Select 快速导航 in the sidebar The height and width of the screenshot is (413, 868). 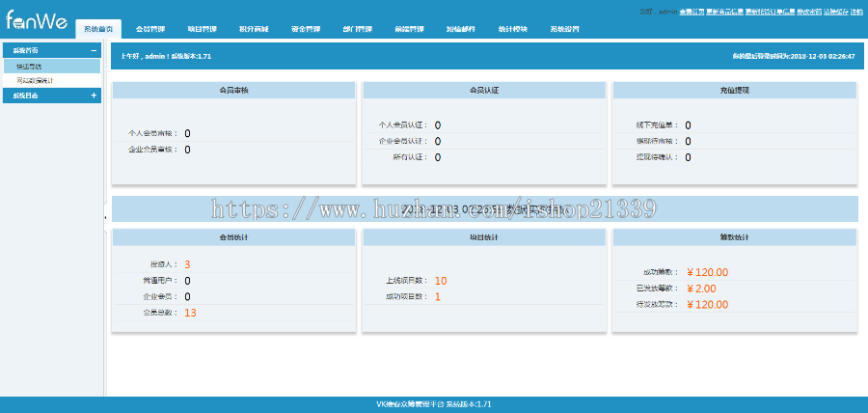tap(51, 67)
